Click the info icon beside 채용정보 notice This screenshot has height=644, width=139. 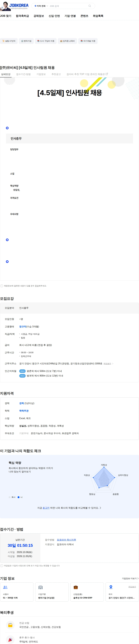click(2, 286)
